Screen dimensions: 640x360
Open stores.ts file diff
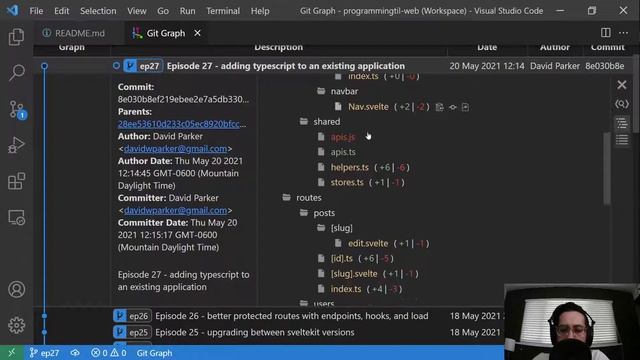pos(347,182)
